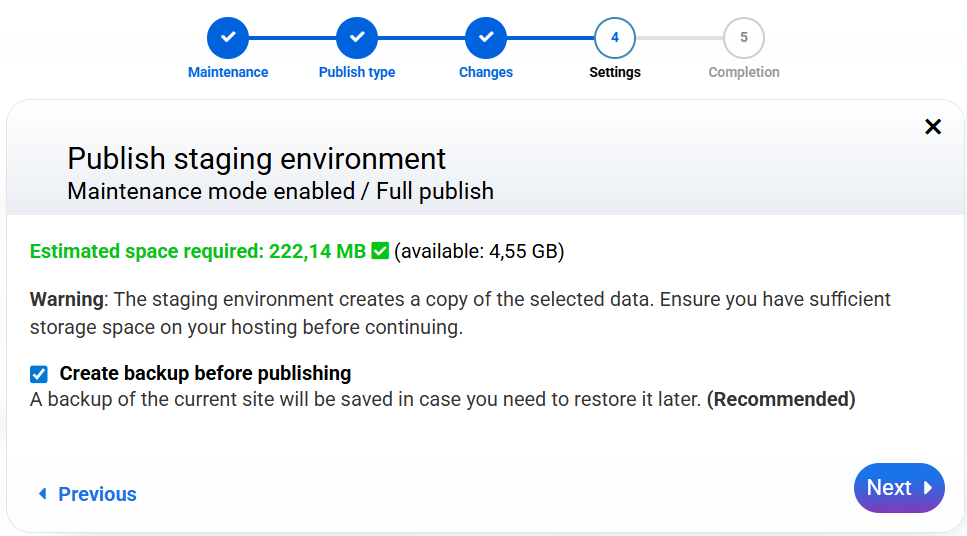Click the 'Publish staging environment' heading
Viewport: 967px width, 536px height.
[256, 158]
